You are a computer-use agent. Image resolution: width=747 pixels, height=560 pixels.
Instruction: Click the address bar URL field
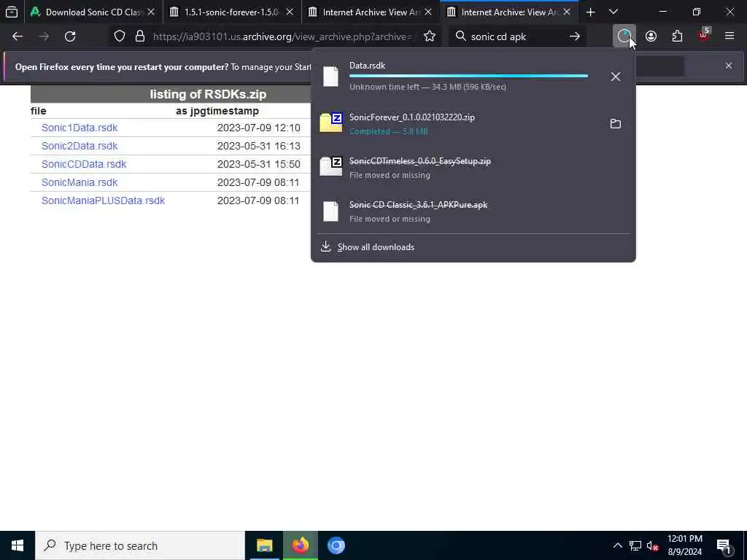tap(284, 36)
